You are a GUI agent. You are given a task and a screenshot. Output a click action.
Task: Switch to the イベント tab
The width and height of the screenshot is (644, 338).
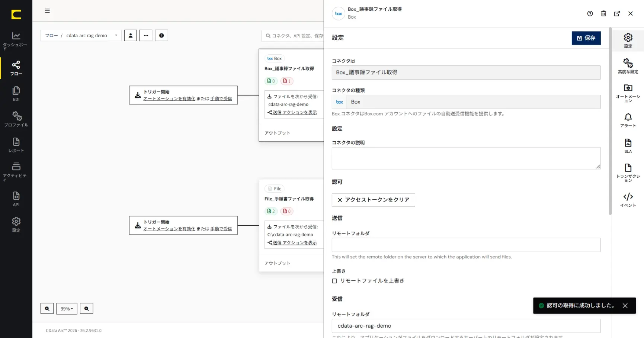(x=628, y=200)
